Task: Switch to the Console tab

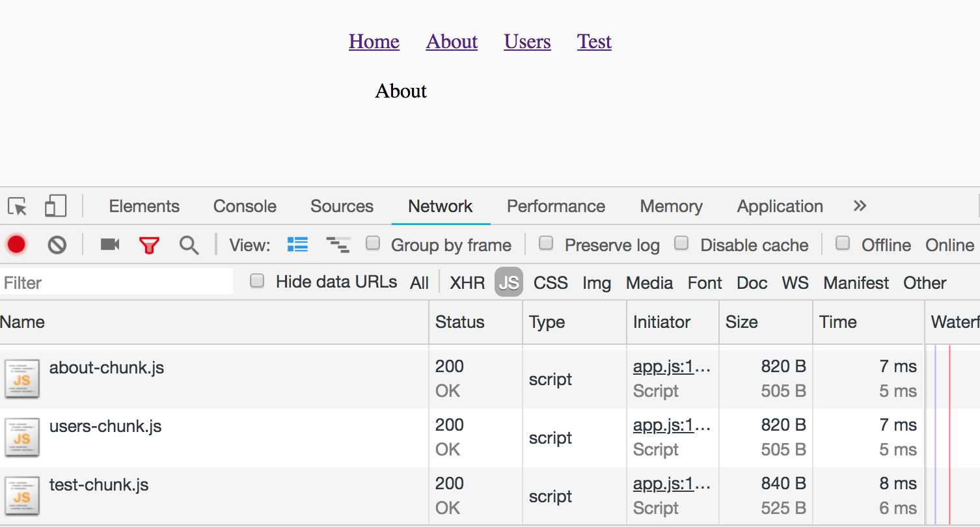Action: (x=245, y=206)
